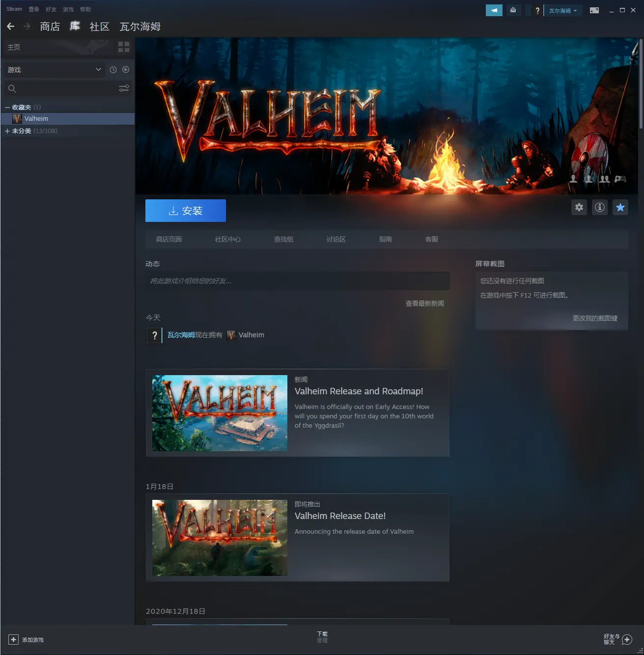Click the blue 安装 install button
Image resolution: width=644 pixels, height=655 pixels.
[186, 211]
